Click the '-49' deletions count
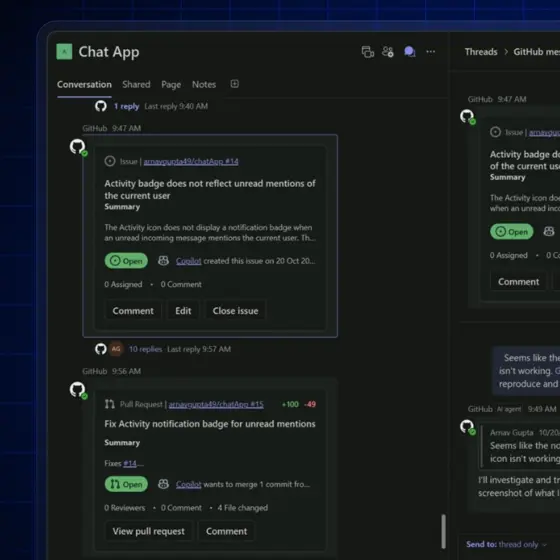 310,404
